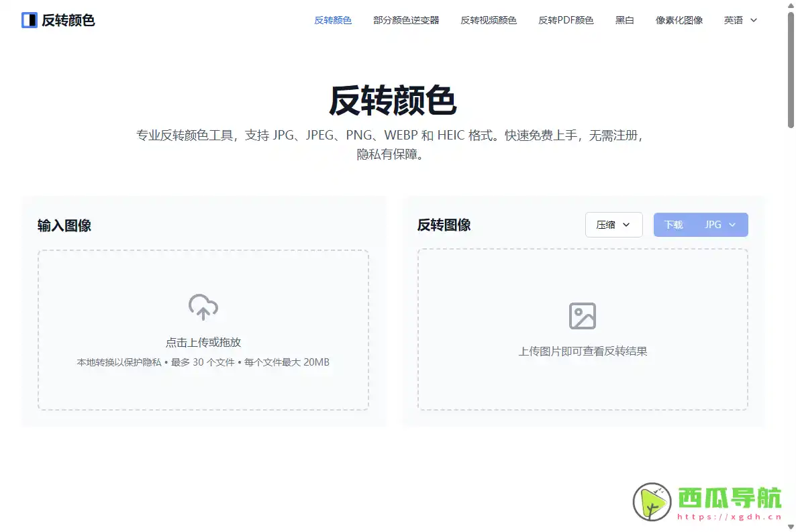Expand the 英语 language dropdown
The width and height of the screenshot is (796, 532).
point(740,20)
